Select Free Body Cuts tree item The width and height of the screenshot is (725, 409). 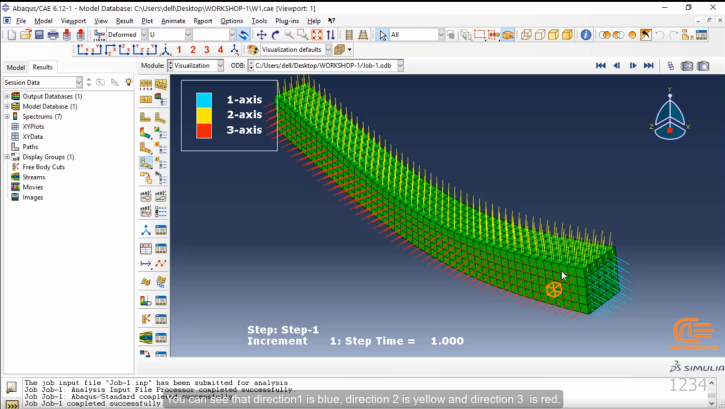[43, 167]
